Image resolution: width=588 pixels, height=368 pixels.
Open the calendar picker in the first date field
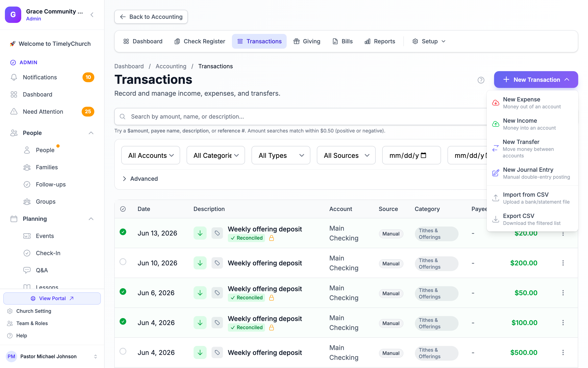[423, 155]
